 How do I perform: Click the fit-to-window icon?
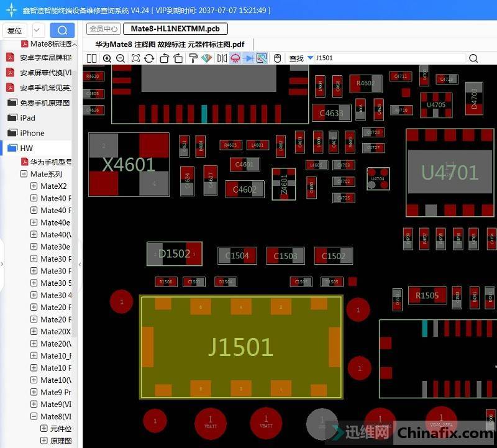[135, 58]
